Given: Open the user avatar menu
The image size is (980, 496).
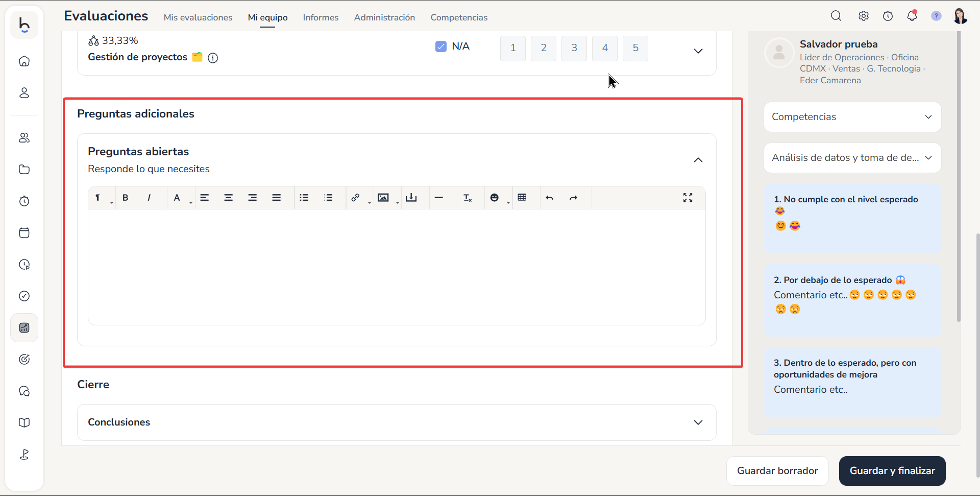Looking at the screenshot, I should point(961,16).
